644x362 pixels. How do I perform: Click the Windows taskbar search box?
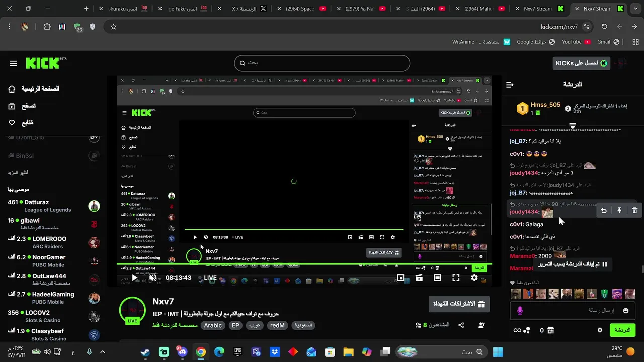[441, 352]
